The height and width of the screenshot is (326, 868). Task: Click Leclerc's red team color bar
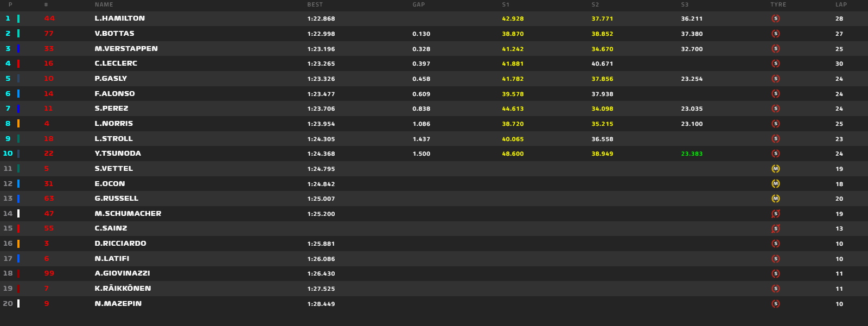coord(18,63)
